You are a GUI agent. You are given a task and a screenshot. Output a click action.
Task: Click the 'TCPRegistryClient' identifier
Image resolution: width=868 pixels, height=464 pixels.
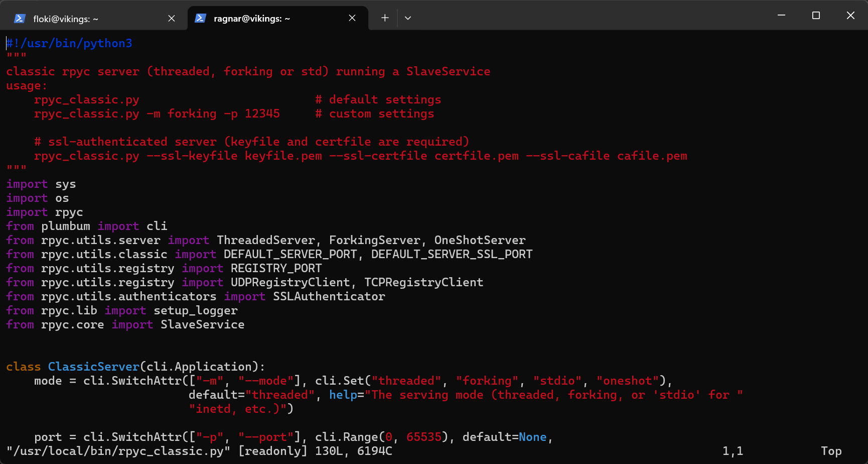424,282
